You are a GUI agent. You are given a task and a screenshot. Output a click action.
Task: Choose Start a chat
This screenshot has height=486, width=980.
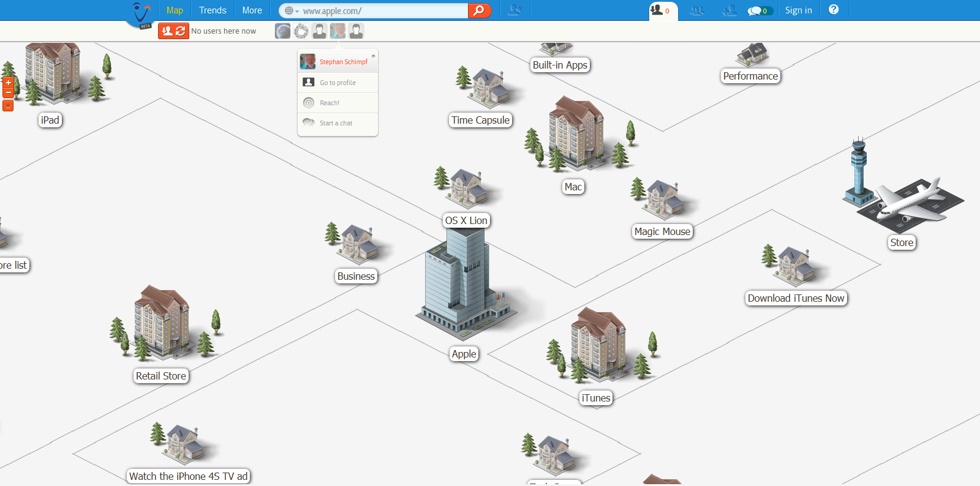(x=337, y=123)
